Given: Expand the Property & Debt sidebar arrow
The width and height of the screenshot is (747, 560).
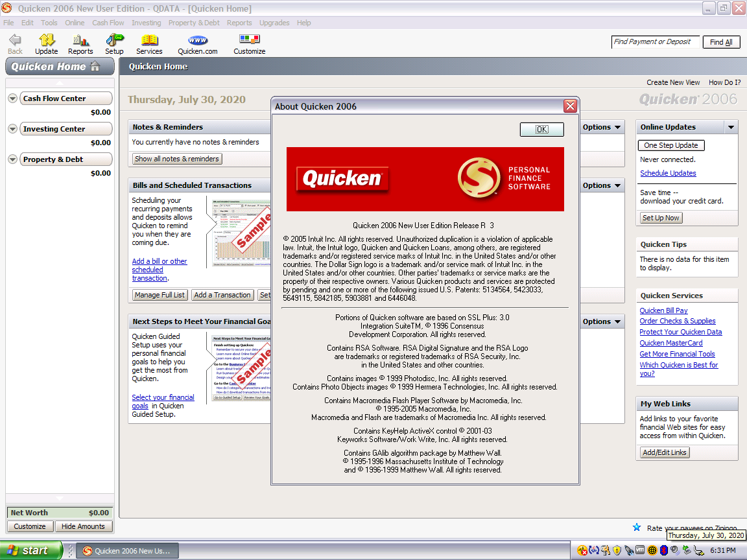Looking at the screenshot, I should [x=13, y=159].
